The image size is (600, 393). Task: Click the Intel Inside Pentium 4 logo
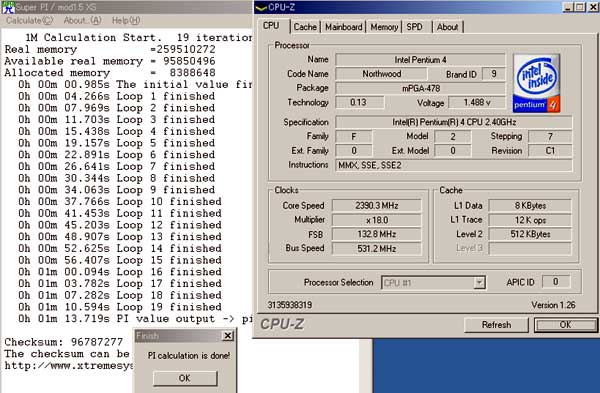coord(536,83)
